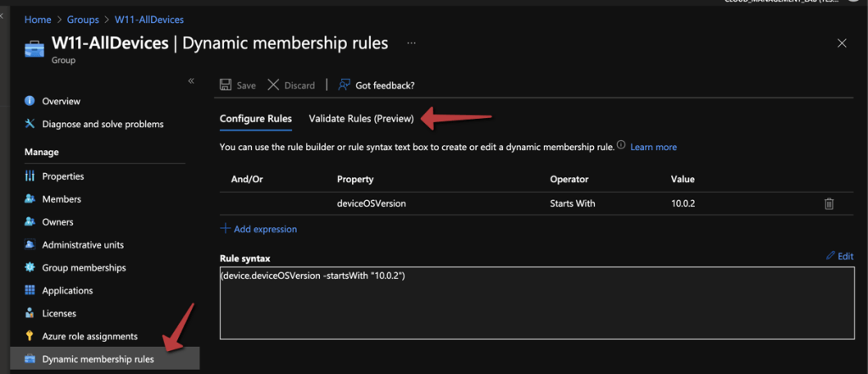This screenshot has width=868, height=374.
Task: Click the pencil Edit icon for rule syntax
Action: [x=831, y=256]
